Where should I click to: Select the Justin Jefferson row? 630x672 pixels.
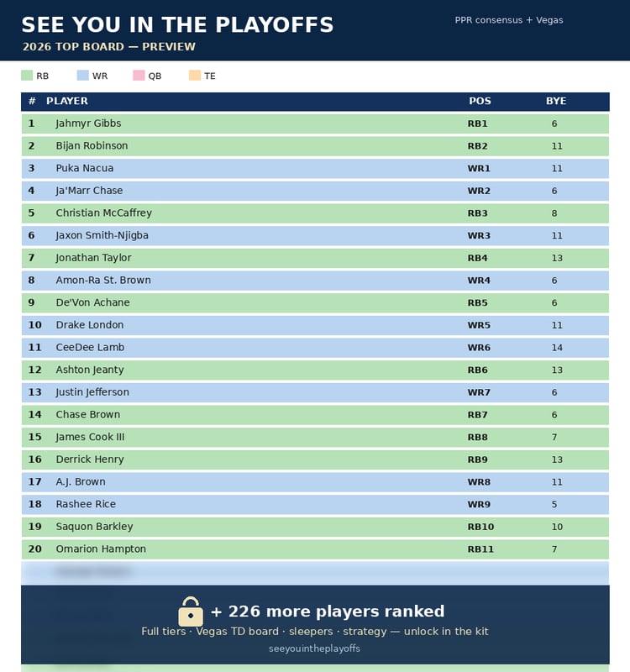pyautogui.click(x=315, y=392)
